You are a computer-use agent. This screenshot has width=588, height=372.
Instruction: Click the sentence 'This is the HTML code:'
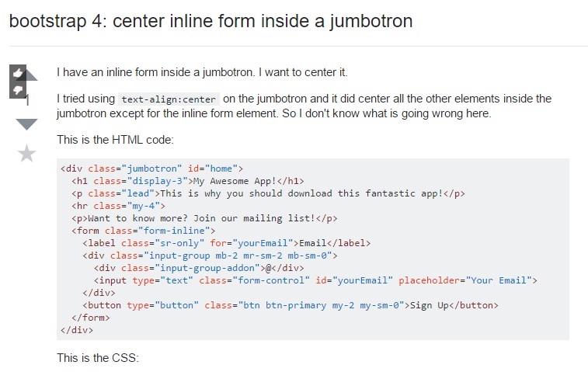[115, 140]
